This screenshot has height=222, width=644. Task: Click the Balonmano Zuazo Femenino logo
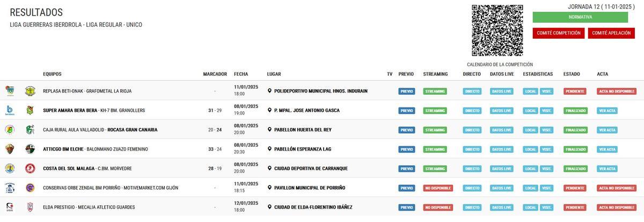click(30, 149)
